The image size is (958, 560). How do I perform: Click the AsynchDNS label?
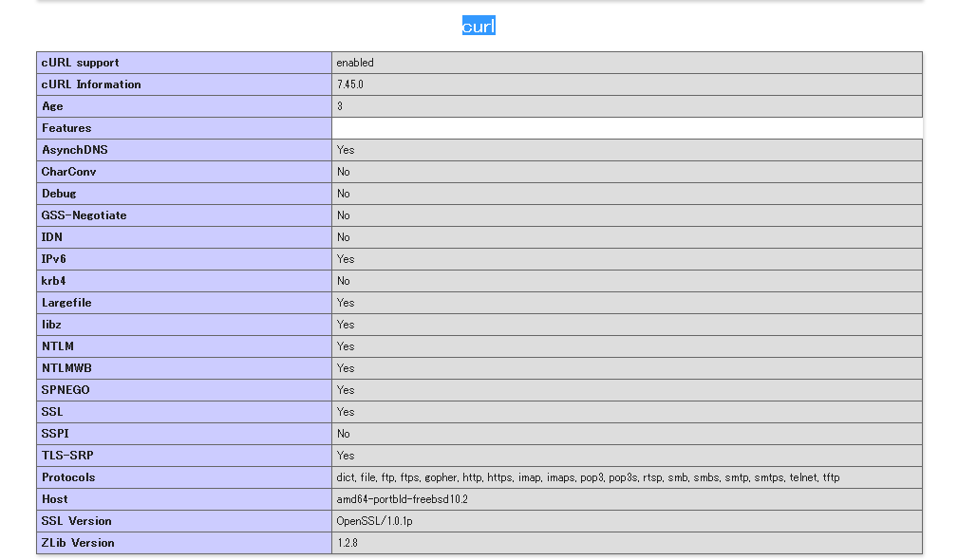pos(75,150)
